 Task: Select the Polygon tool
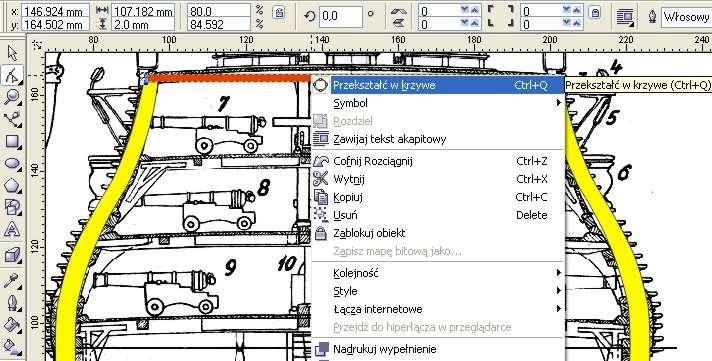click(x=12, y=185)
